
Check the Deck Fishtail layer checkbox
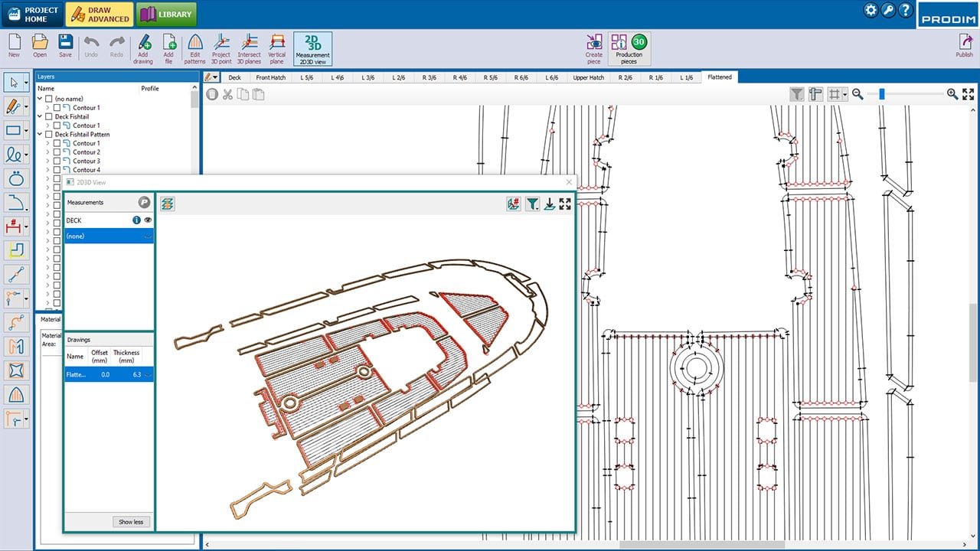click(x=49, y=116)
